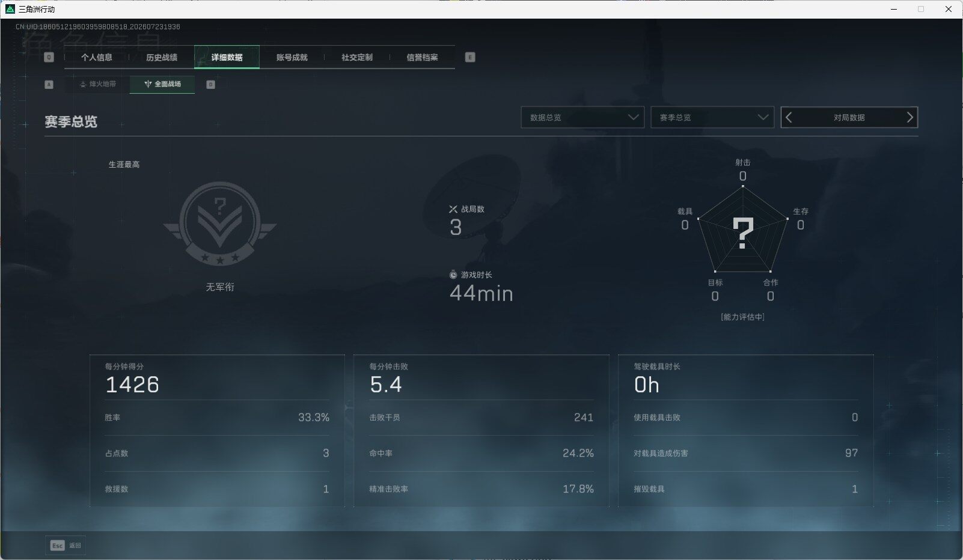Screen dimensions: 963x560
Task: Click the 命中率 row showing 24.2%
Action: click(481, 453)
